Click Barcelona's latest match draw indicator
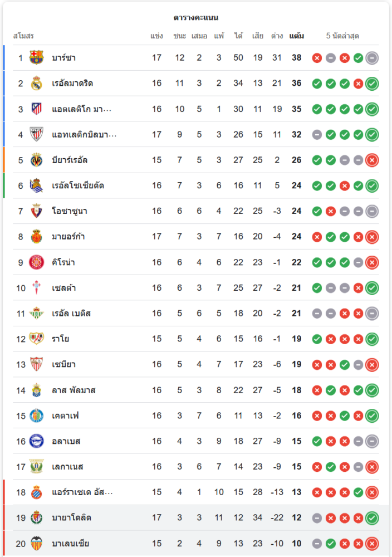392x557 pixels. (x=372, y=57)
